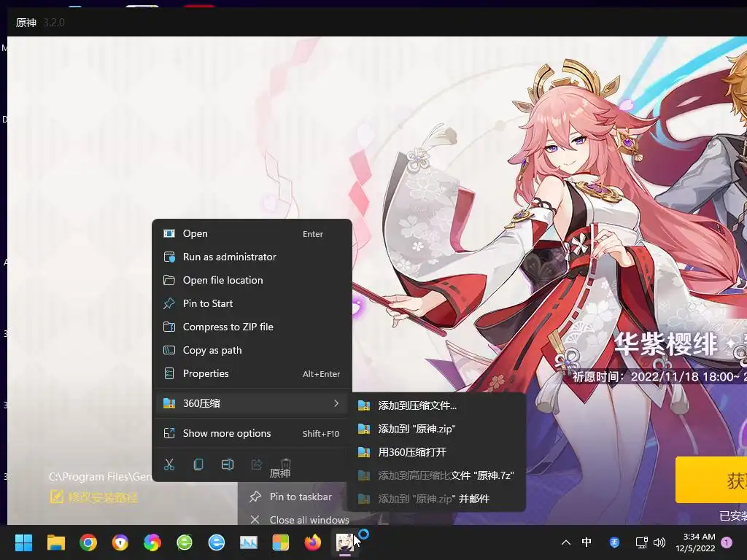Click the yellow launcher button
This screenshot has width=747, height=560.
[711, 480]
